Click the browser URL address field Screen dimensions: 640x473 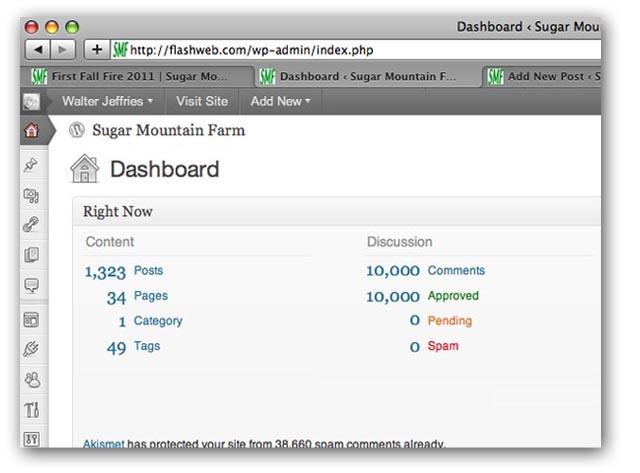[x=355, y=50]
